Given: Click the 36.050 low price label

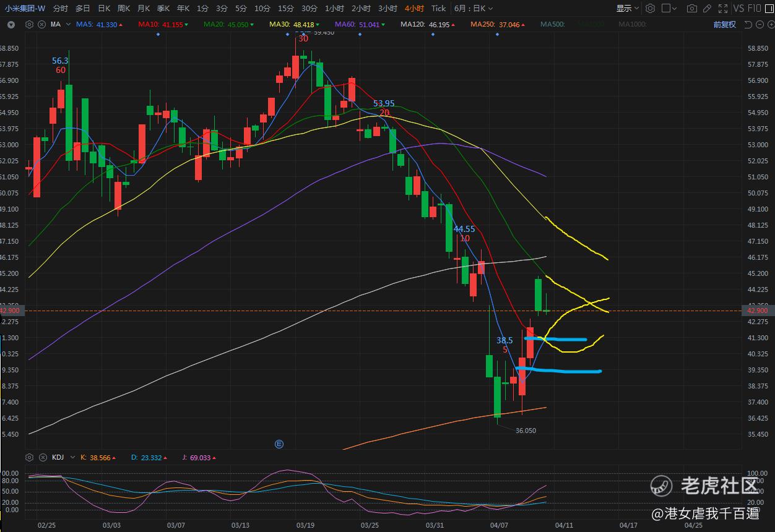Looking at the screenshot, I should click(x=526, y=431).
